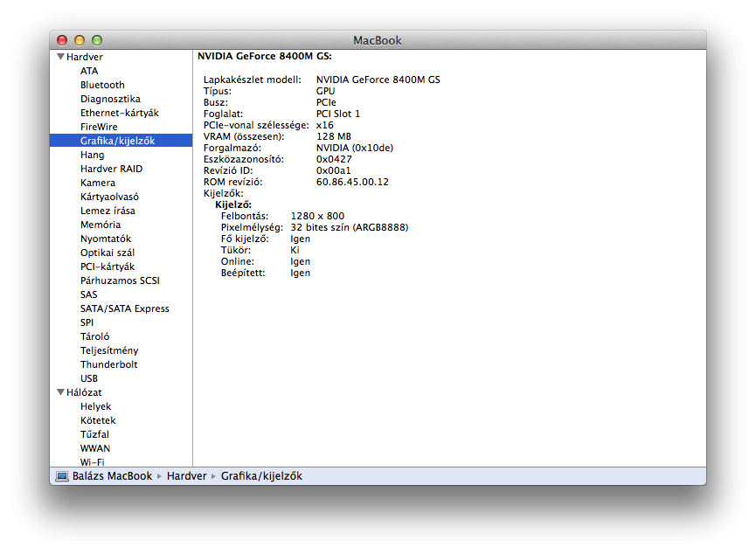This screenshot has width=756, height=554.
Task: Select Diagnosztika in the sidebar
Action: pyautogui.click(x=110, y=99)
